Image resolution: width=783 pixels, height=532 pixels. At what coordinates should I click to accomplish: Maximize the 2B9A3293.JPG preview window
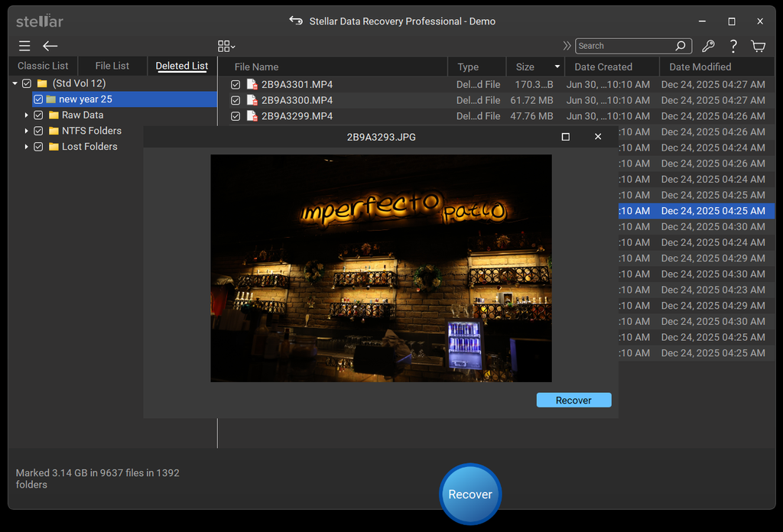point(565,137)
